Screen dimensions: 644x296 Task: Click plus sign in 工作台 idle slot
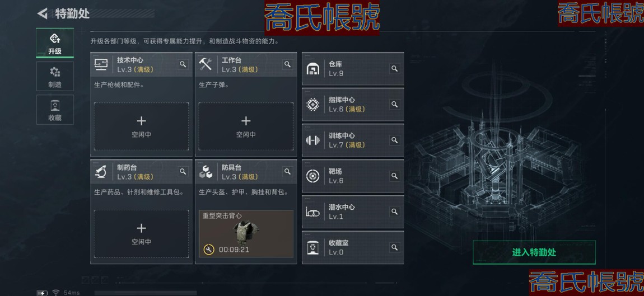[x=246, y=121]
